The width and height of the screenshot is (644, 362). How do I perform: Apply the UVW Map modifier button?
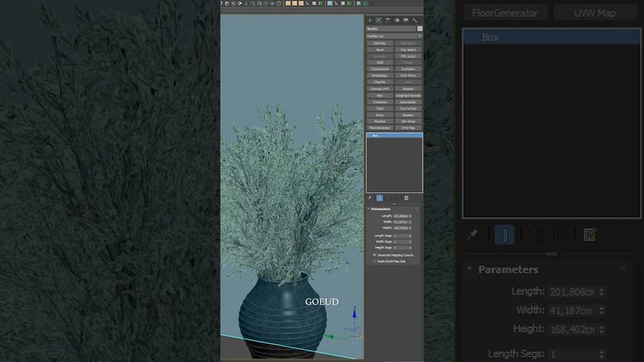[x=408, y=128]
